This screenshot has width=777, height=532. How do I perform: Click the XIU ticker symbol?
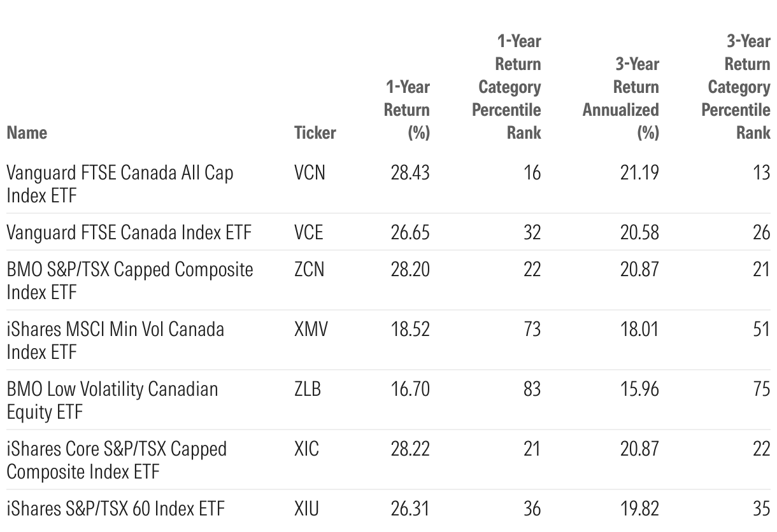tap(306, 508)
